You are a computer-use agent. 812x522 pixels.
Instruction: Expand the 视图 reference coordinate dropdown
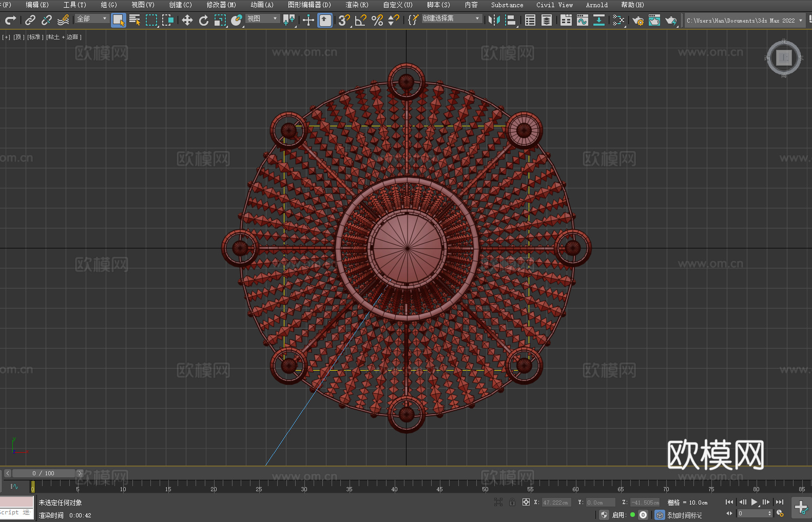[262, 18]
